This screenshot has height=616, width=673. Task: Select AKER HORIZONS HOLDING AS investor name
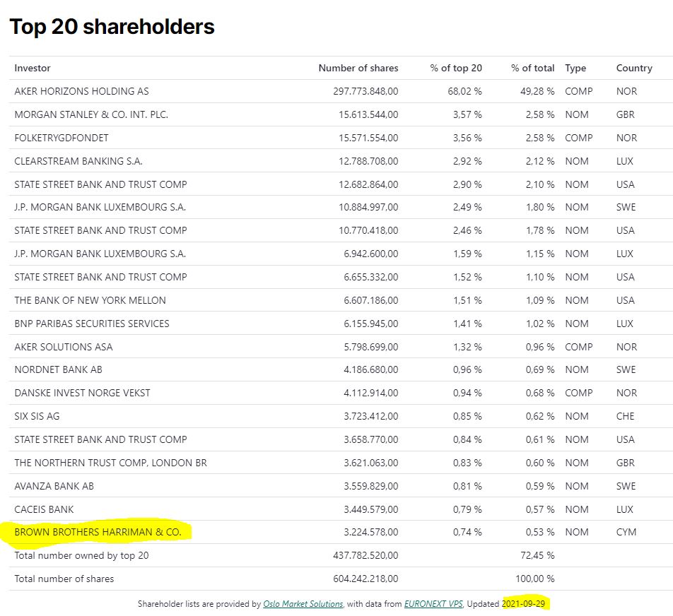point(81,91)
